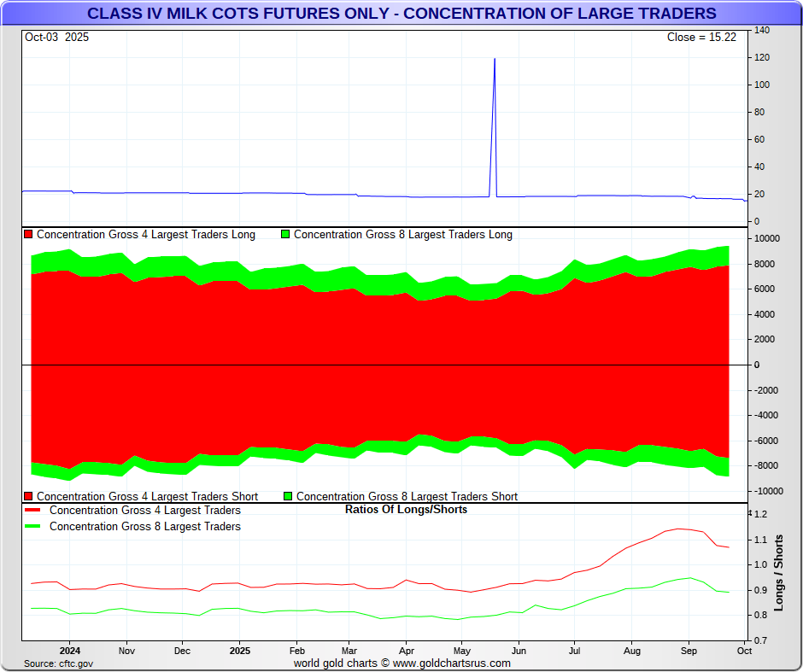Click the 'Apr' label on the time axis
The width and height of the screenshot is (803, 672).
406,651
